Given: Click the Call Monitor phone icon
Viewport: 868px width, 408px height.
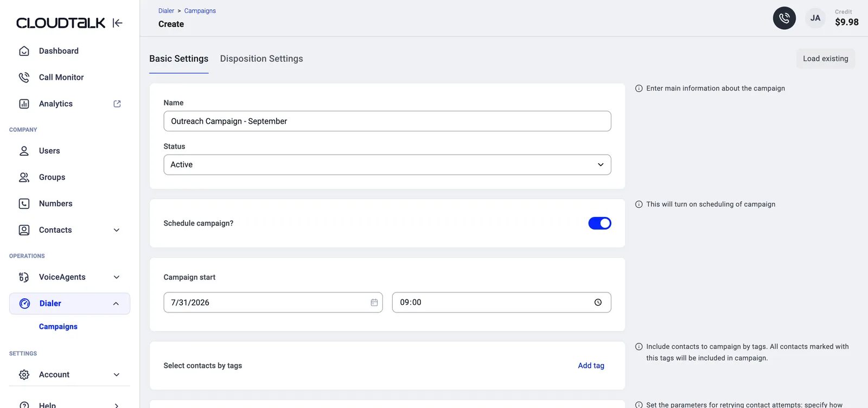Looking at the screenshot, I should [x=24, y=78].
